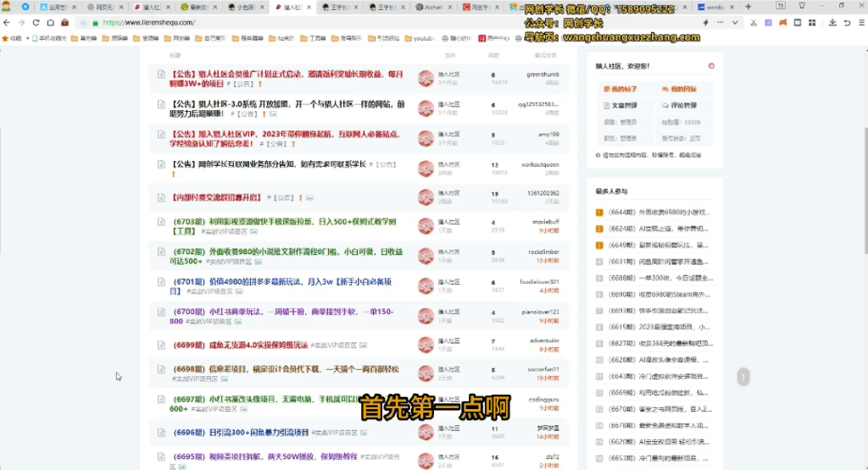
Task: Click the browser forward arrow
Action: point(21,23)
